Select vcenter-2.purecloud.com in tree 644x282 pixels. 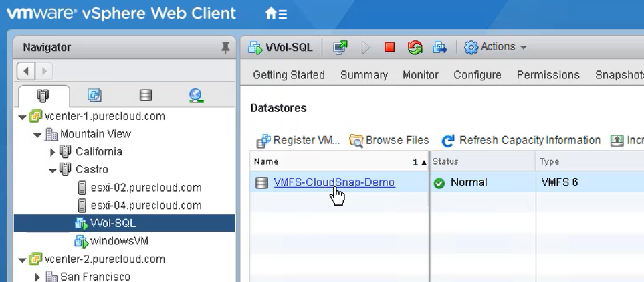[105, 259]
